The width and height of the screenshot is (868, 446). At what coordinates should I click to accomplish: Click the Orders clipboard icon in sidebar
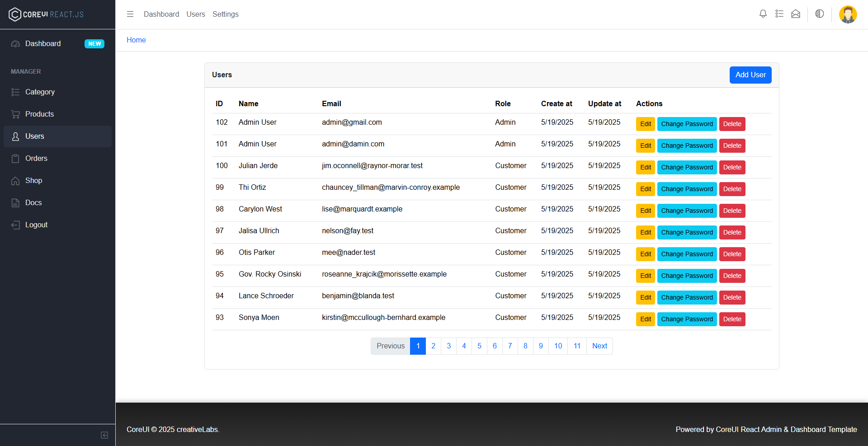tap(15, 159)
